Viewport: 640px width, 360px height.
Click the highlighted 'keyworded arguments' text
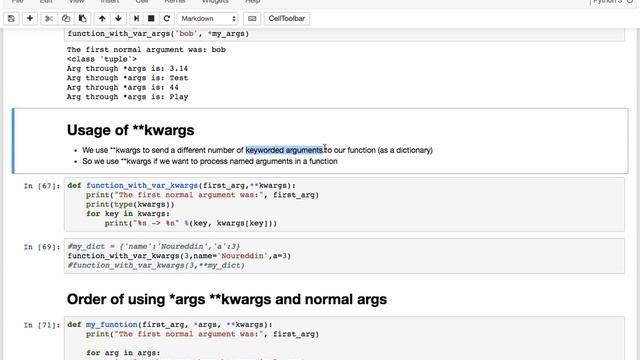[284, 150]
